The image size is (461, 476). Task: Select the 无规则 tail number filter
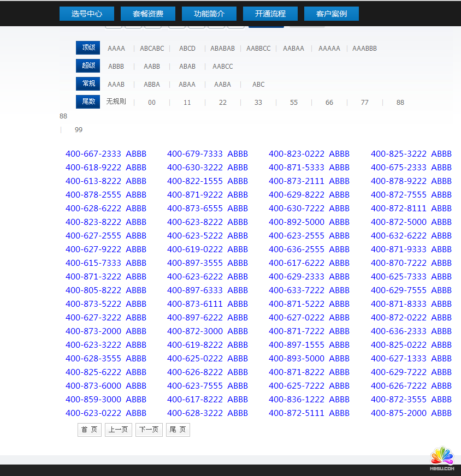(x=116, y=102)
